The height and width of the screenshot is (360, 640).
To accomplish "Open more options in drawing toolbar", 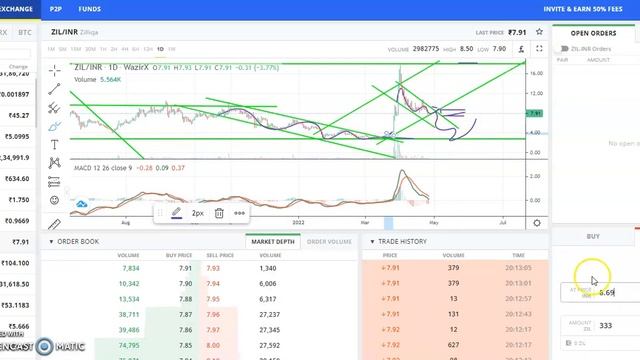I will pos(239,213).
